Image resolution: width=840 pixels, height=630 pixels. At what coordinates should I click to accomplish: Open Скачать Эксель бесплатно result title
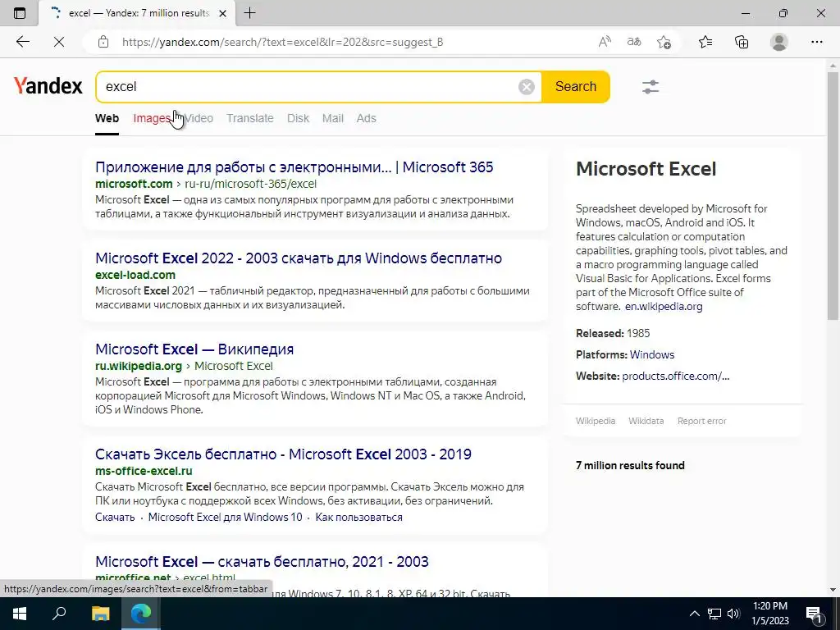click(283, 454)
